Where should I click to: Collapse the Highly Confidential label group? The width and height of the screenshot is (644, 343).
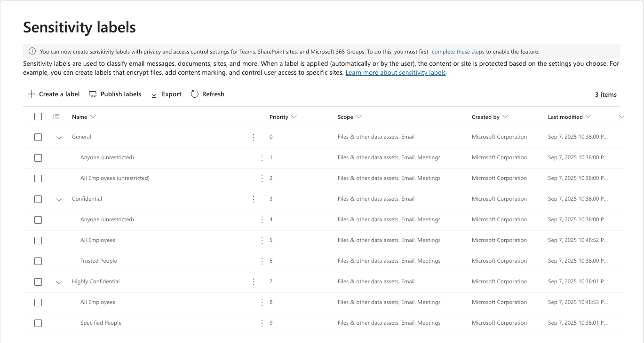pyautogui.click(x=59, y=282)
